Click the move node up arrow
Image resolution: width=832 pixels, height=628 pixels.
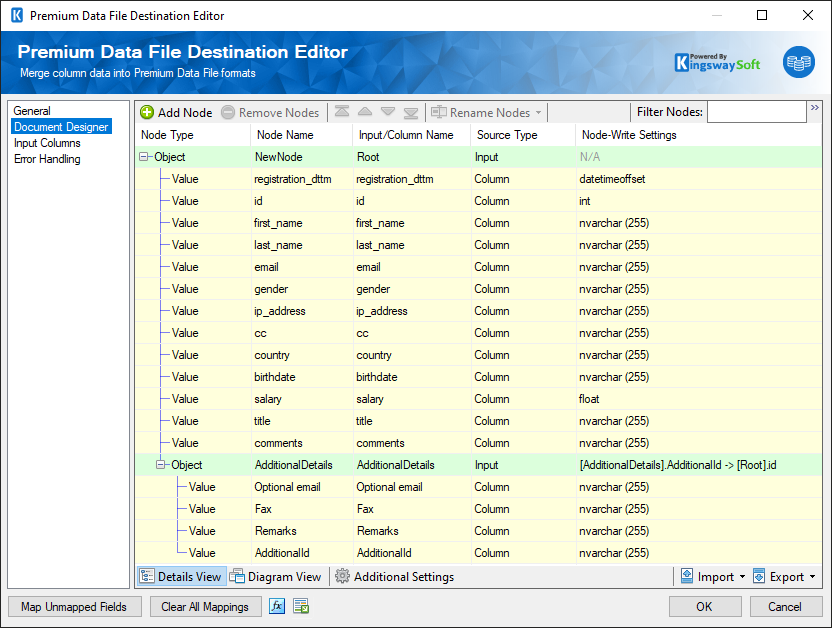pos(365,112)
